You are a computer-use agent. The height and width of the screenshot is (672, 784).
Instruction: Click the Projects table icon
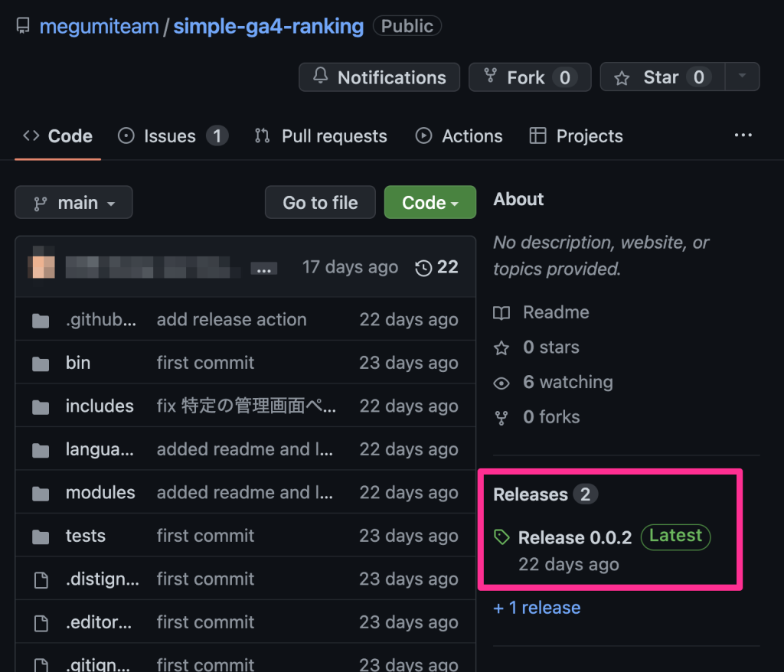[x=538, y=136]
